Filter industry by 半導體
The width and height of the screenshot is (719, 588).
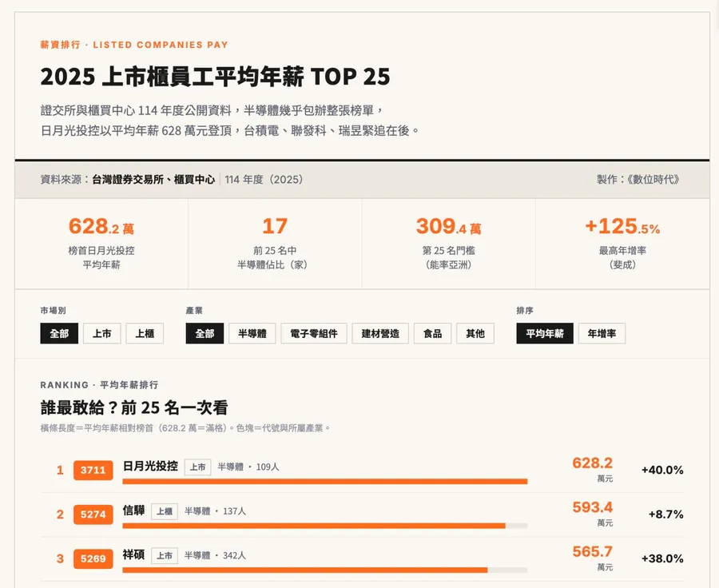point(252,333)
